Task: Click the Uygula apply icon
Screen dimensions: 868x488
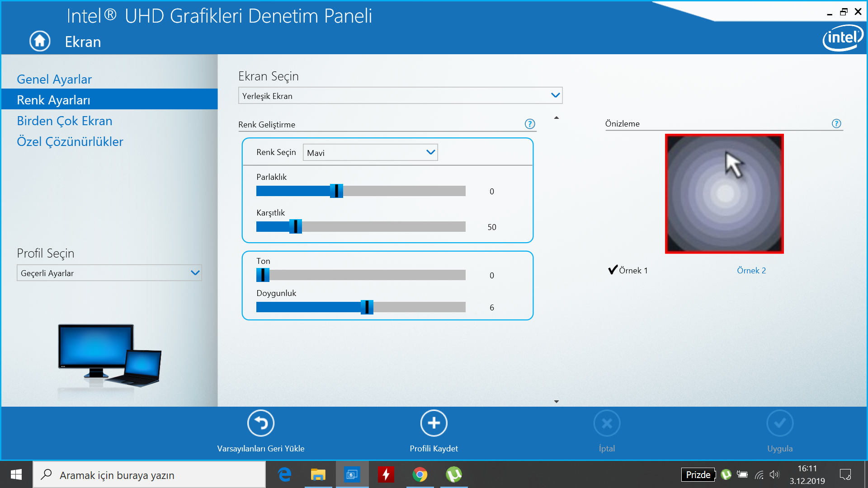Action: 780,423
